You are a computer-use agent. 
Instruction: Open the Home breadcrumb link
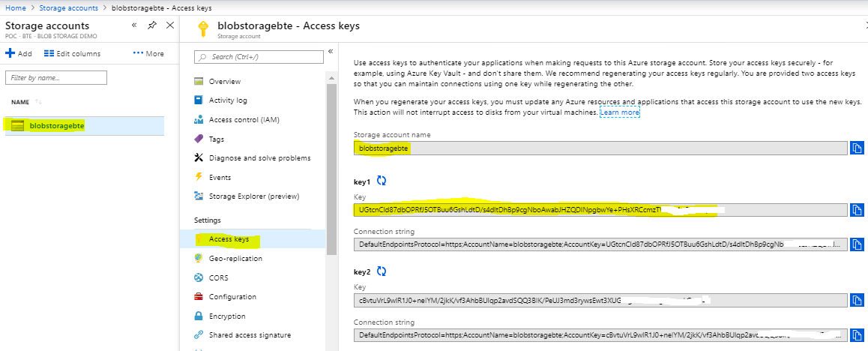(15, 8)
